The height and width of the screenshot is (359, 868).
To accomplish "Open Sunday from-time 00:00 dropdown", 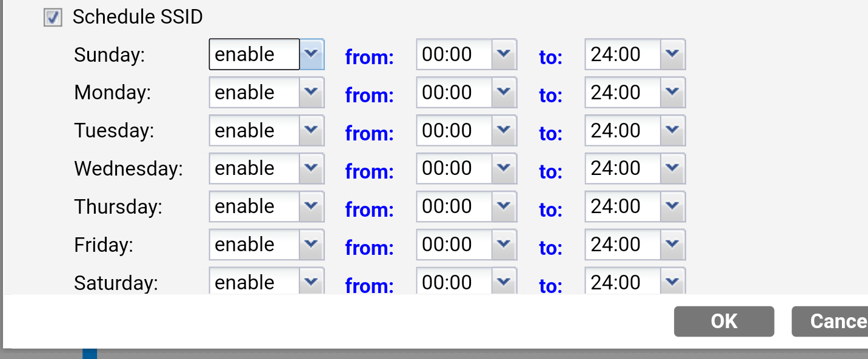I will point(504,54).
